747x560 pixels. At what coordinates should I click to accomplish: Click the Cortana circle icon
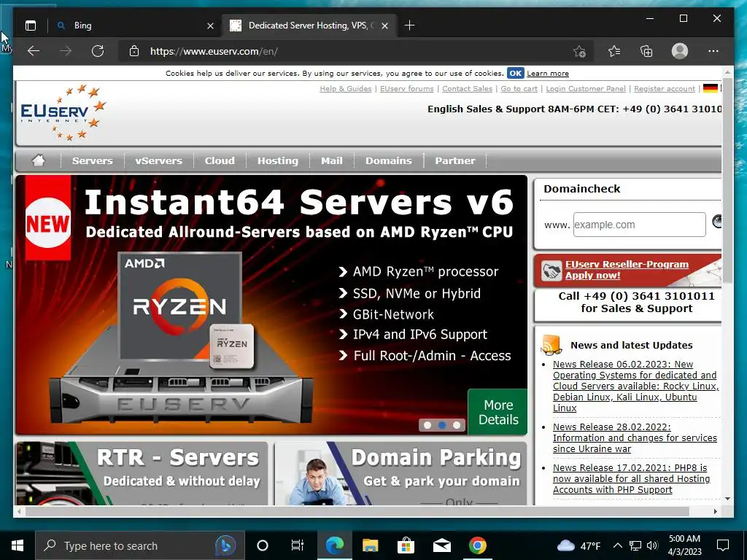(x=263, y=545)
